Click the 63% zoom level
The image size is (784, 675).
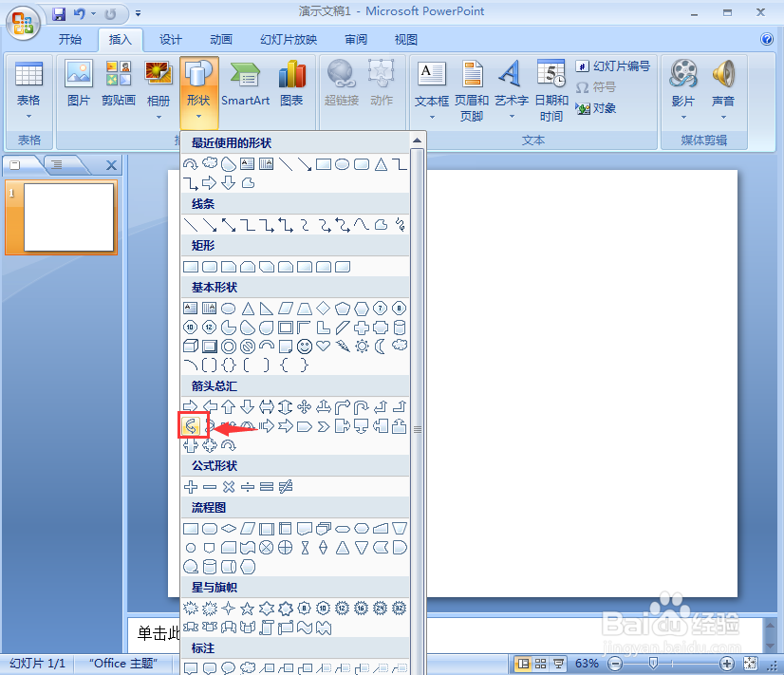click(587, 664)
